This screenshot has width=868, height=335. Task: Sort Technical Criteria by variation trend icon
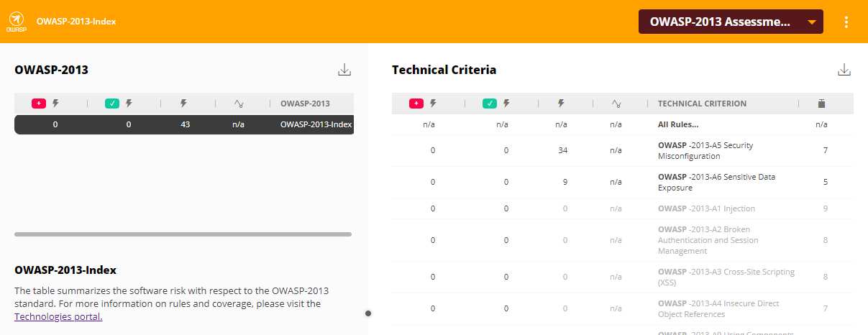pos(616,104)
